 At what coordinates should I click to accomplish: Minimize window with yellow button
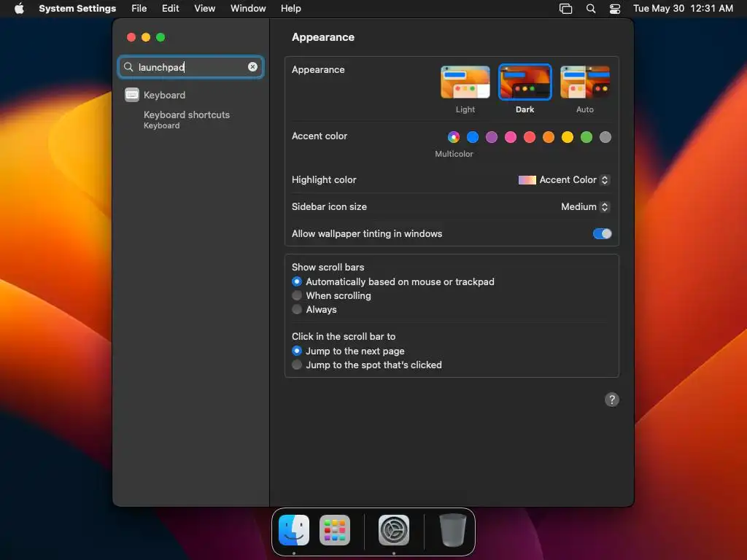(x=146, y=37)
